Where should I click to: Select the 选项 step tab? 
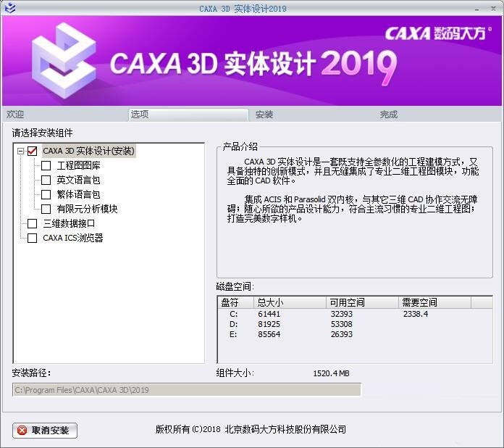pos(188,115)
